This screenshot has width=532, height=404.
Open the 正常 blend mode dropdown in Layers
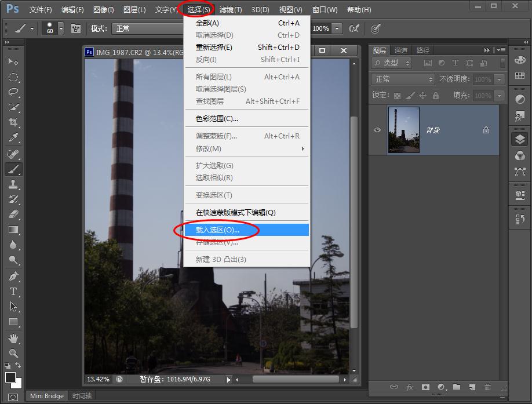tap(402, 79)
